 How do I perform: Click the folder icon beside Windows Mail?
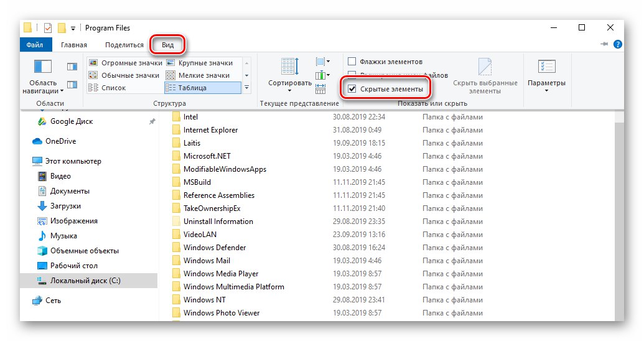(x=176, y=261)
